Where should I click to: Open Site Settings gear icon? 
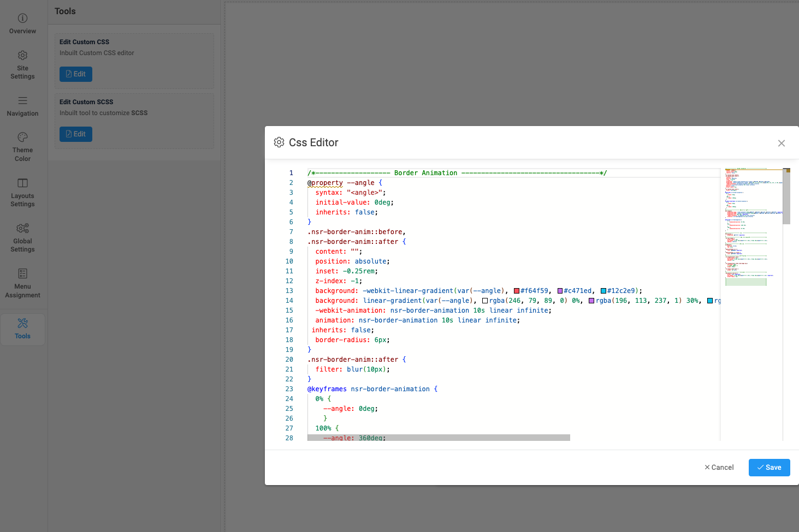point(22,56)
